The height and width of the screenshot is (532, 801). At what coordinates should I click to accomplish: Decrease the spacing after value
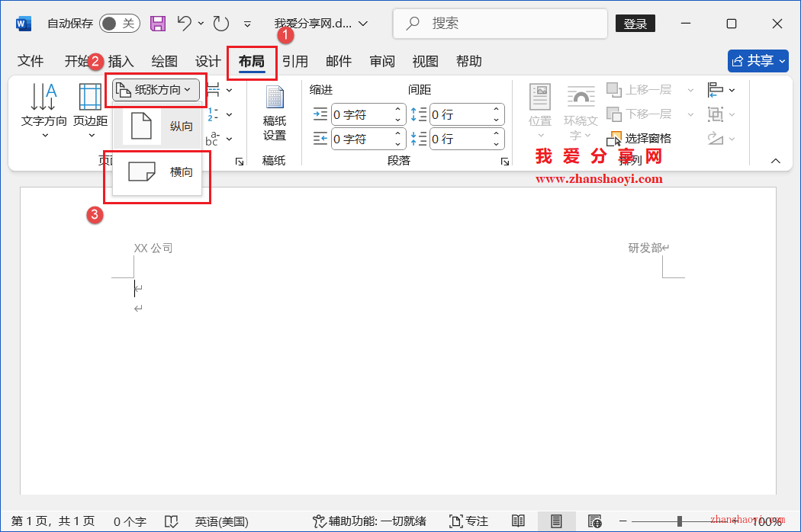(496, 145)
